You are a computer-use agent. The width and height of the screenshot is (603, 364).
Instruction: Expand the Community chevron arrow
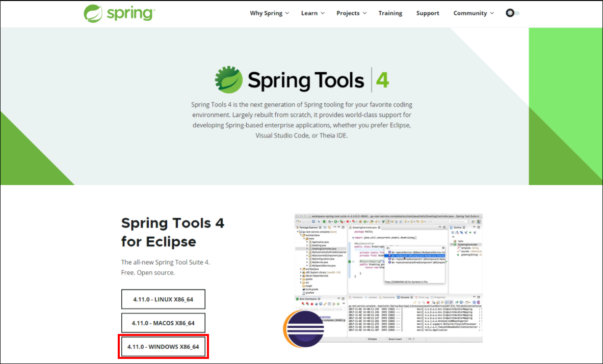tap(492, 13)
